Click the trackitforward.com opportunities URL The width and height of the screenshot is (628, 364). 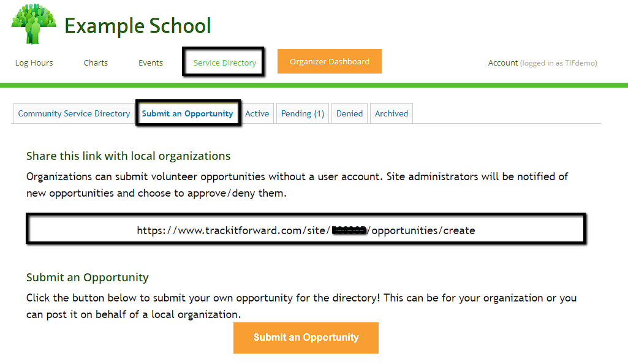pyautogui.click(x=306, y=230)
